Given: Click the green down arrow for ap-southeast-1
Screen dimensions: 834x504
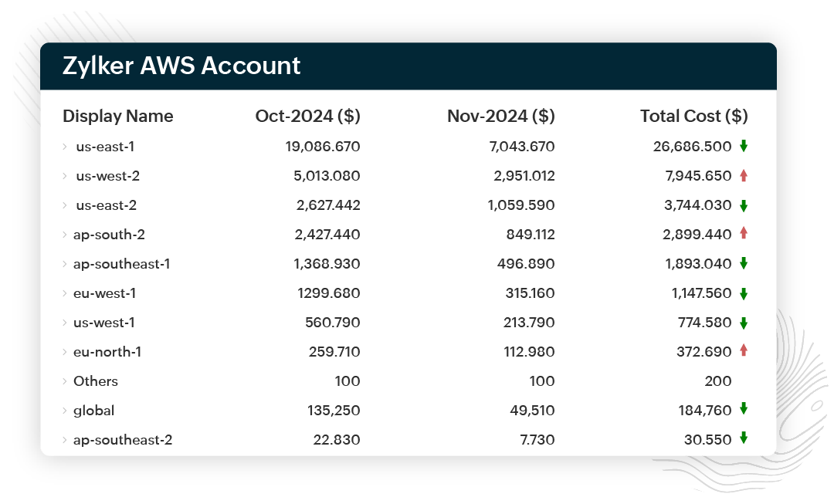Looking at the screenshot, I should click(x=744, y=263).
